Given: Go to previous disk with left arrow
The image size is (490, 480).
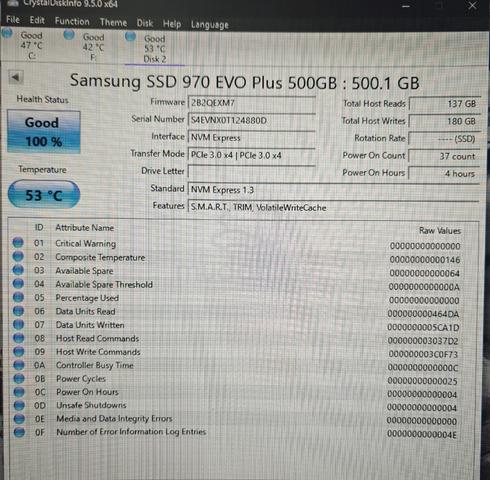Looking at the screenshot, I should pos(16,77).
